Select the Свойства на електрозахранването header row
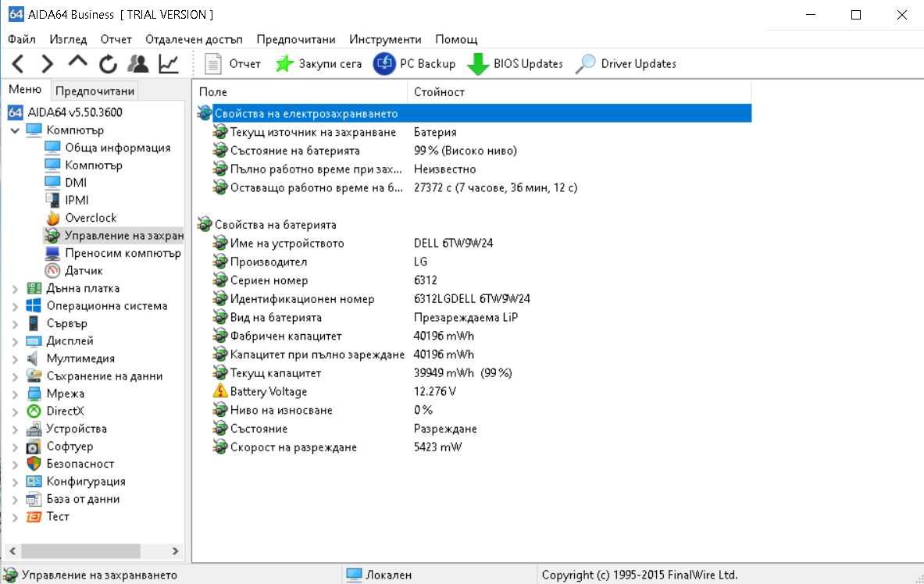 (473, 113)
